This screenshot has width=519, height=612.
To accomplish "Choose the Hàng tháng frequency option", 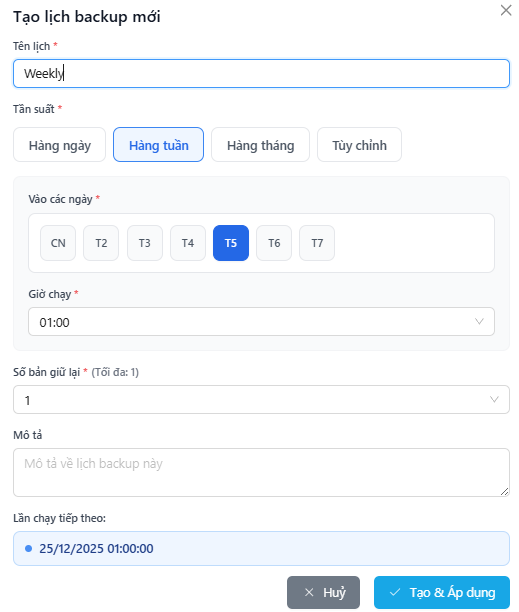I will 260,145.
